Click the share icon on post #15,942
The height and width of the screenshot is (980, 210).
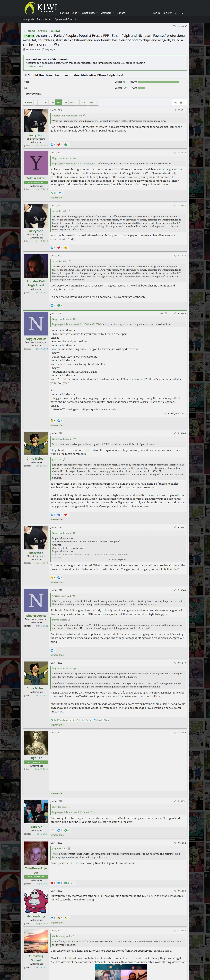coord(175,153)
